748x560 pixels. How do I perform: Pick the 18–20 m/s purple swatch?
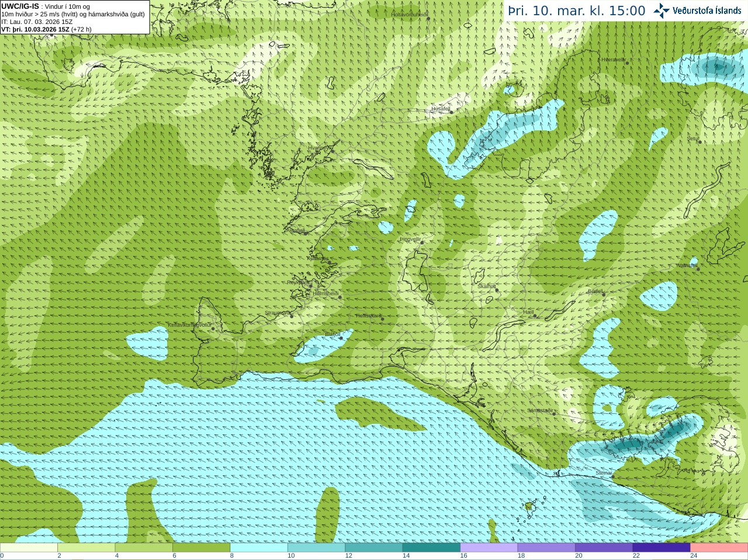[x=546, y=548]
